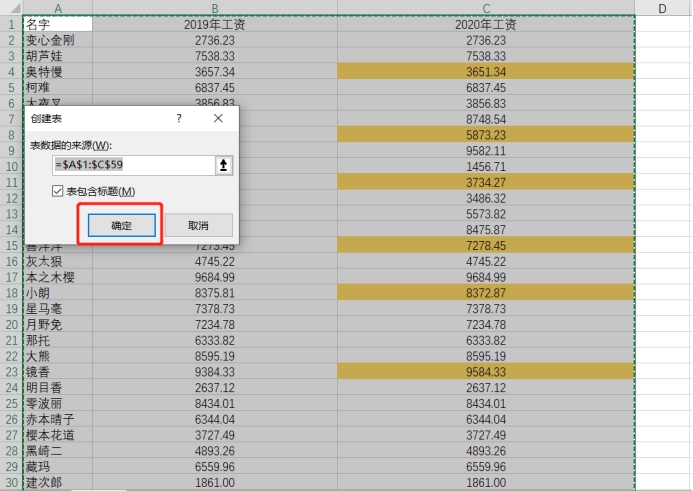Confirm with the 确定 button
Image resolution: width=693 pixels, height=491 pixels.
[x=122, y=225]
